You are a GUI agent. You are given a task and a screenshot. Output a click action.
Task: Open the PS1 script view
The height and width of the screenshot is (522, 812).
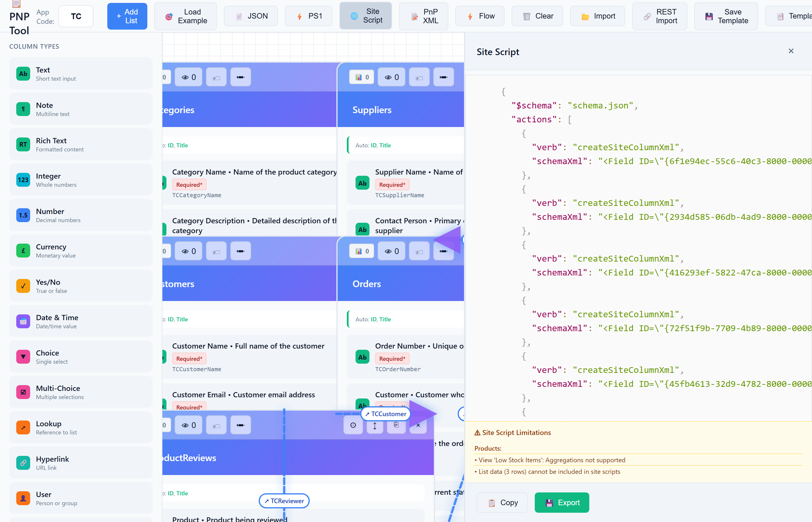[x=308, y=16]
